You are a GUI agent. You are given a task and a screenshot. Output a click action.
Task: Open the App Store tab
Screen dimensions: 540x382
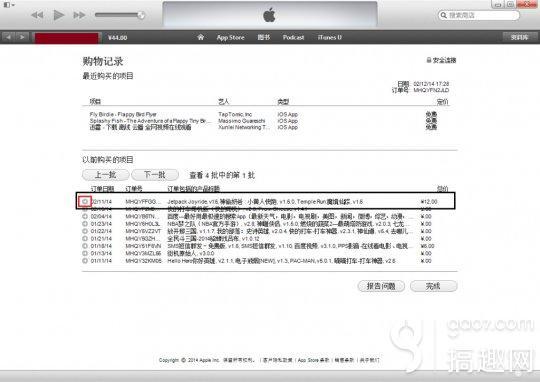[x=230, y=38]
